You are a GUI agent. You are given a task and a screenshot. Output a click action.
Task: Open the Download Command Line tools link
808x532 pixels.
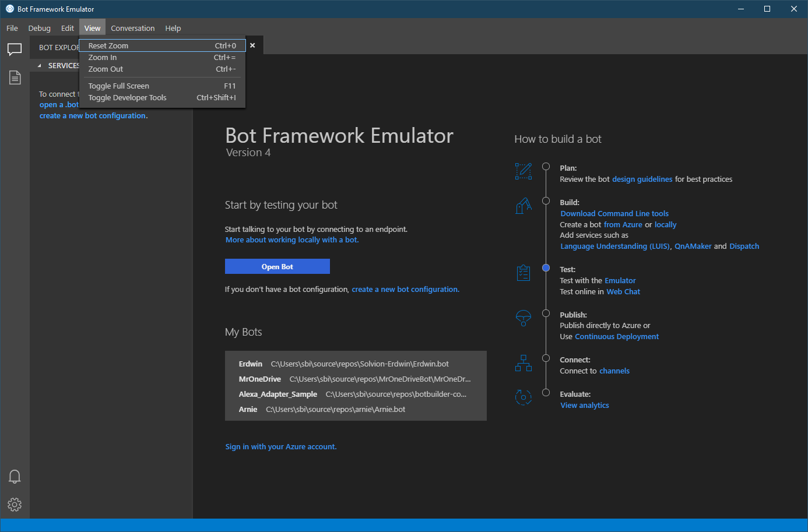coord(614,213)
